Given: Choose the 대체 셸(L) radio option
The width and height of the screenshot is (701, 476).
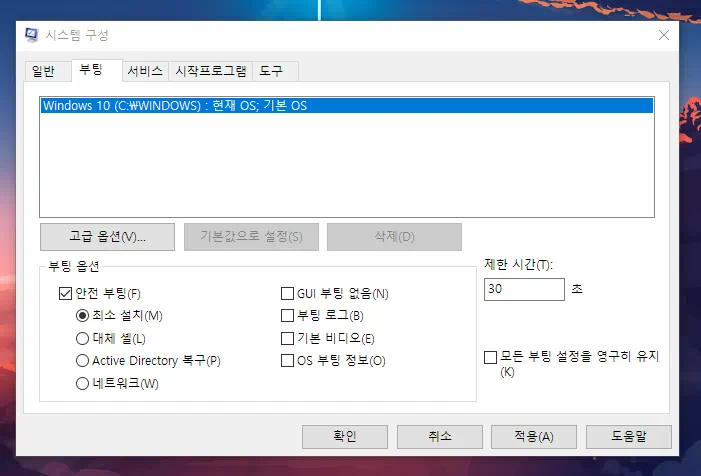Looking at the screenshot, I should [x=82, y=338].
